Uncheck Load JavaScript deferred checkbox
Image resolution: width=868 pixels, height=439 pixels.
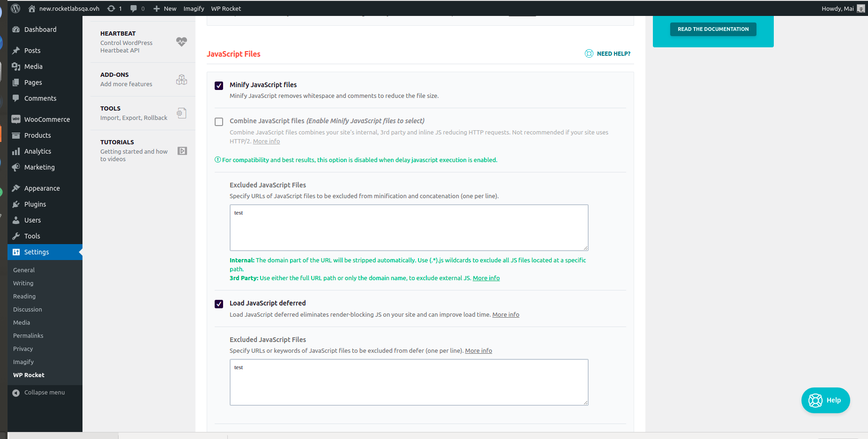coord(219,304)
